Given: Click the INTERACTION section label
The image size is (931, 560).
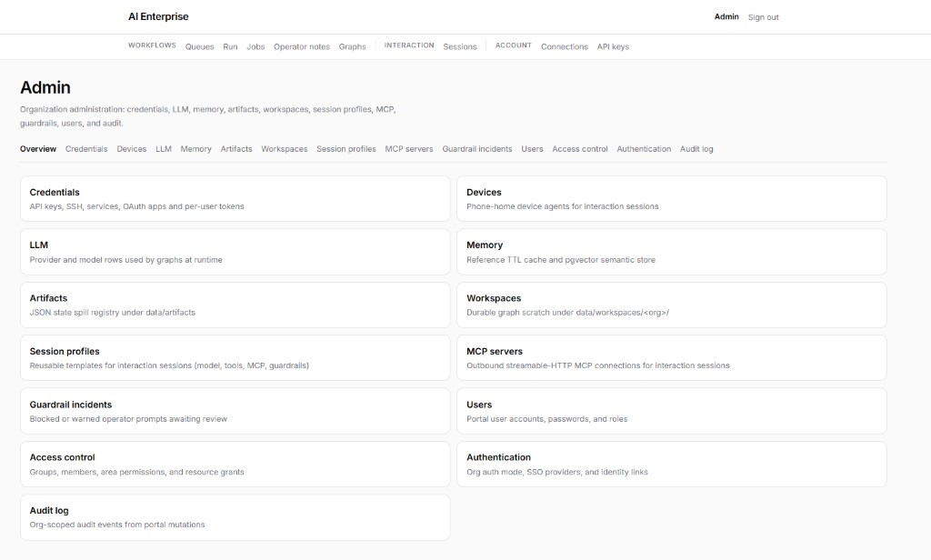Looking at the screenshot, I should pos(409,45).
